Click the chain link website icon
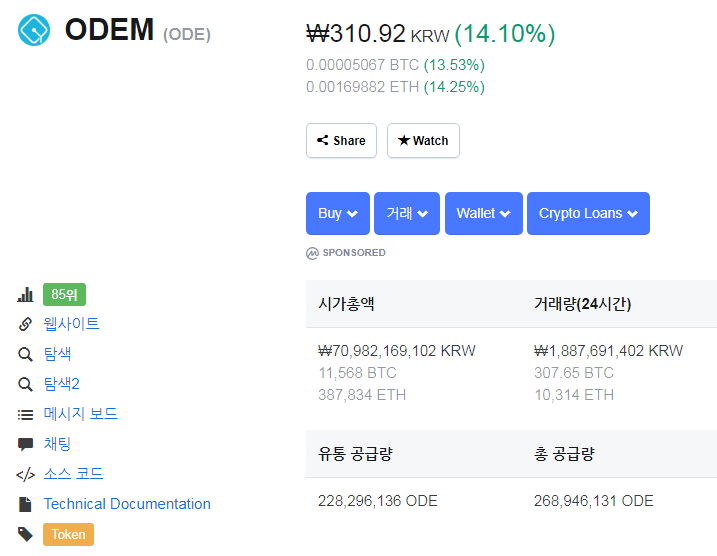Image resolution: width=717 pixels, height=556 pixels. [x=25, y=324]
